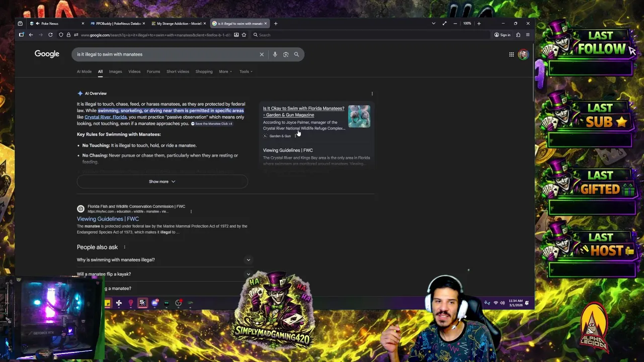Viewport: 644px width, 362px height.
Task: Open the extensions puzzle icon
Action: click(518, 35)
